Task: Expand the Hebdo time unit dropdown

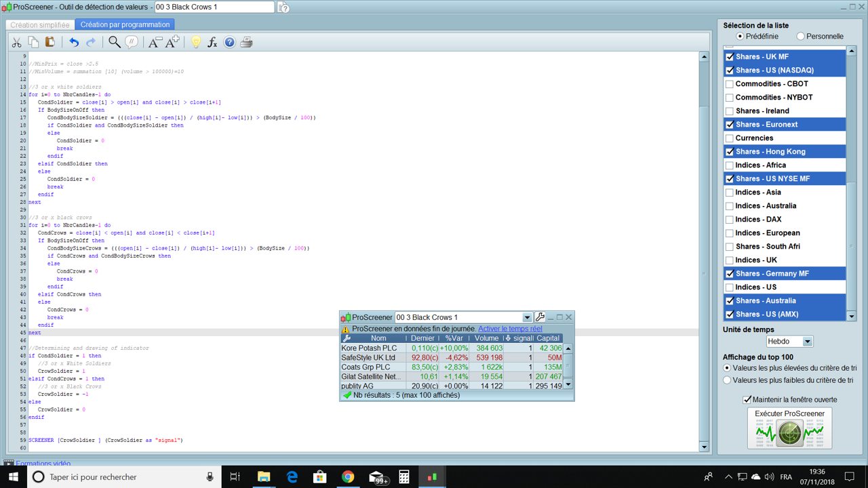Action: (807, 342)
